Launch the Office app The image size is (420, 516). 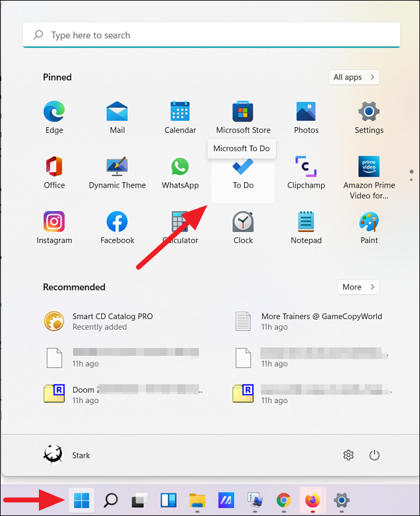point(54,173)
